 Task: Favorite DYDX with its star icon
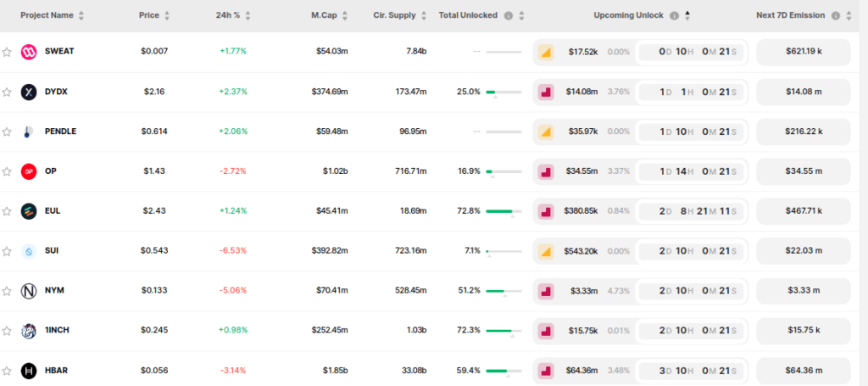(x=7, y=92)
